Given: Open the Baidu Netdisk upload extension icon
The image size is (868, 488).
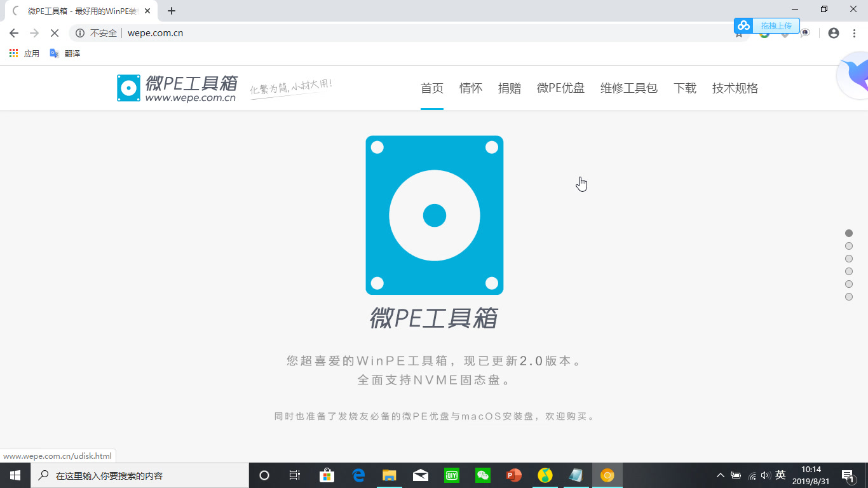Looking at the screenshot, I should click(x=743, y=25).
